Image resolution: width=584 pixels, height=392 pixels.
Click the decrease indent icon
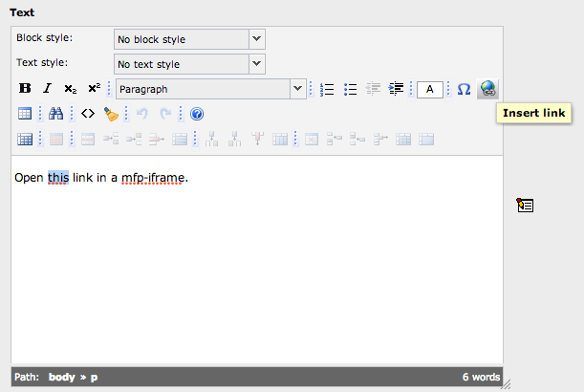pos(373,89)
